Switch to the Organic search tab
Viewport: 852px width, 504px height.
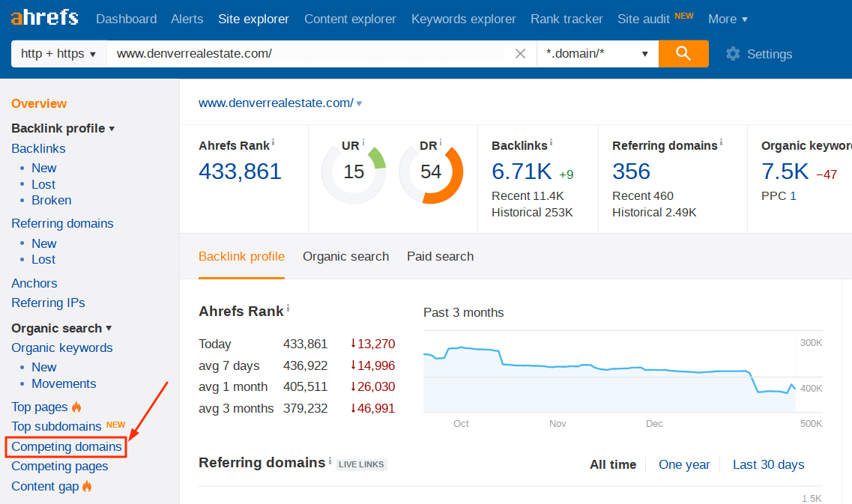click(x=345, y=256)
